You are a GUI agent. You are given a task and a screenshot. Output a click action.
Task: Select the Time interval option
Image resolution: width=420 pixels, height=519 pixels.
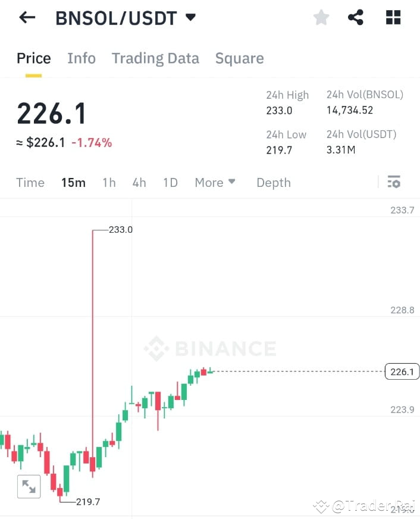click(30, 183)
